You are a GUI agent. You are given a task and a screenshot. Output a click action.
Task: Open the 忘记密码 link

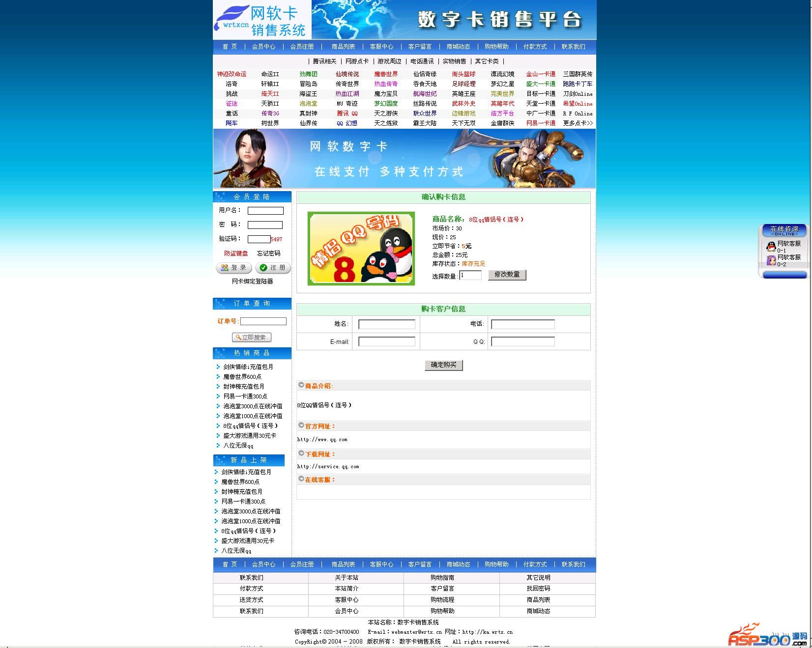pyautogui.click(x=268, y=254)
